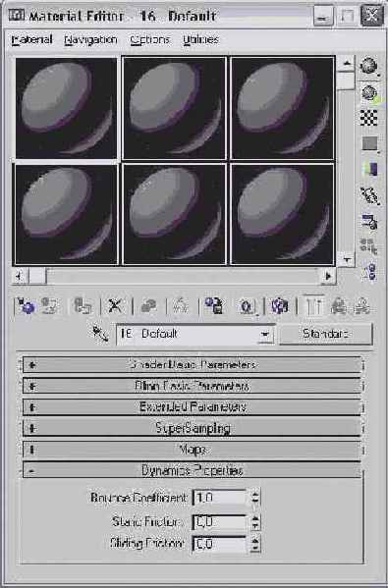
Task: Click the Bounce Coefficient value field
Action: pyautogui.click(x=219, y=498)
